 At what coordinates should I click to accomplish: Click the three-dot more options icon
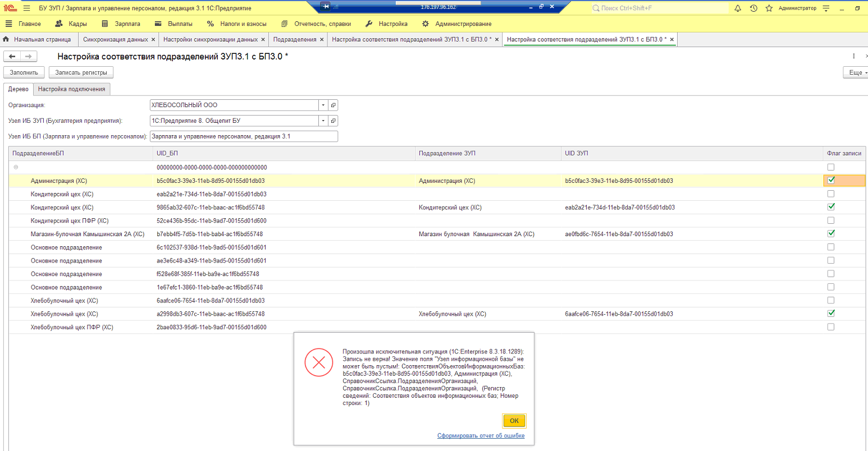(x=853, y=56)
